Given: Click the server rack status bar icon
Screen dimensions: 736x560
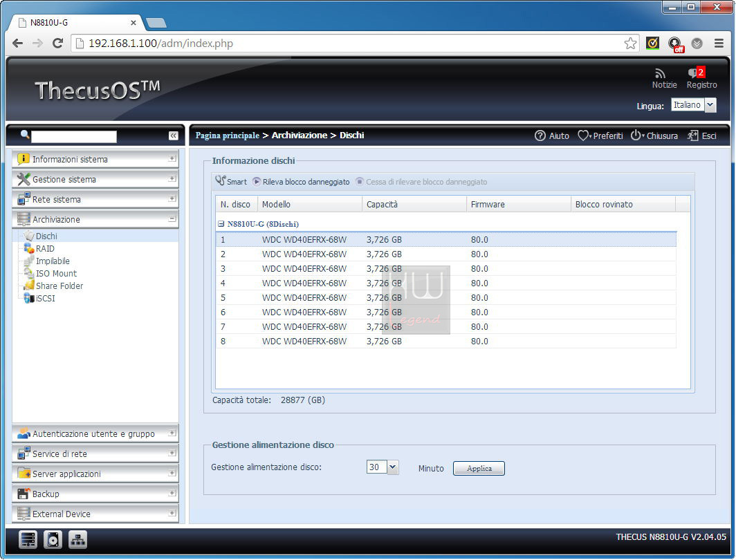Looking at the screenshot, I should (x=28, y=540).
